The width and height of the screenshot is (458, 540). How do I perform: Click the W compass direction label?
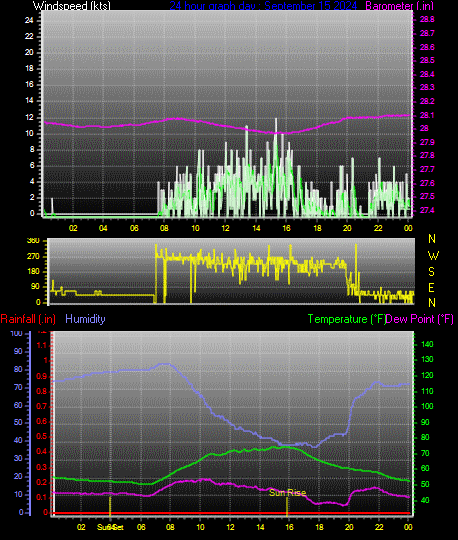[x=433, y=256]
